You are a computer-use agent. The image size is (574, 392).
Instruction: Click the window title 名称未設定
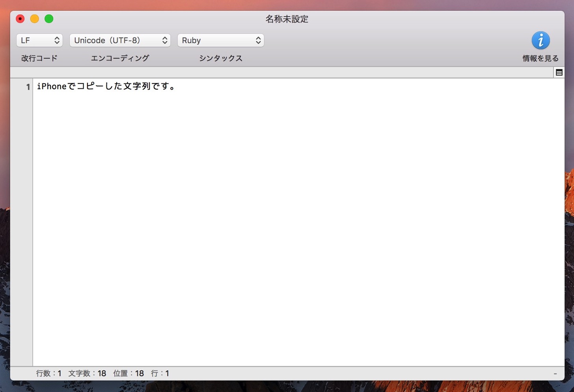[x=287, y=19]
